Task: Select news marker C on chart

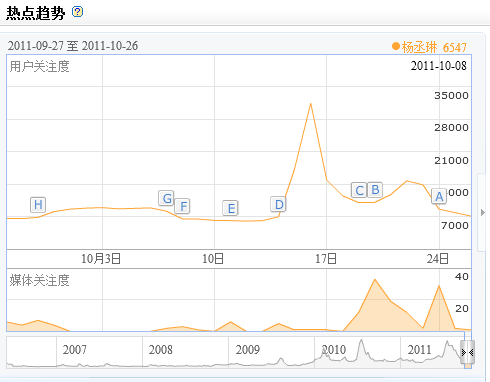Action: [x=359, y=190]
